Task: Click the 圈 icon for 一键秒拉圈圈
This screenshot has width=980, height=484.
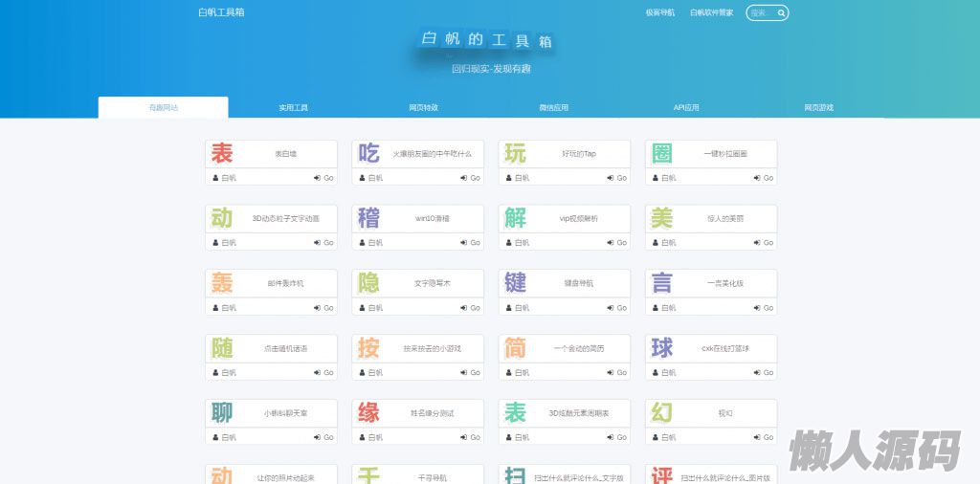Action: (661, 153)
